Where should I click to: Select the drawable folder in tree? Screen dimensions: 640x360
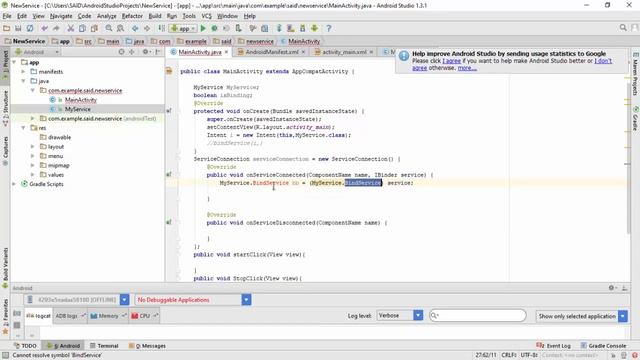click(x=59, y=137)
